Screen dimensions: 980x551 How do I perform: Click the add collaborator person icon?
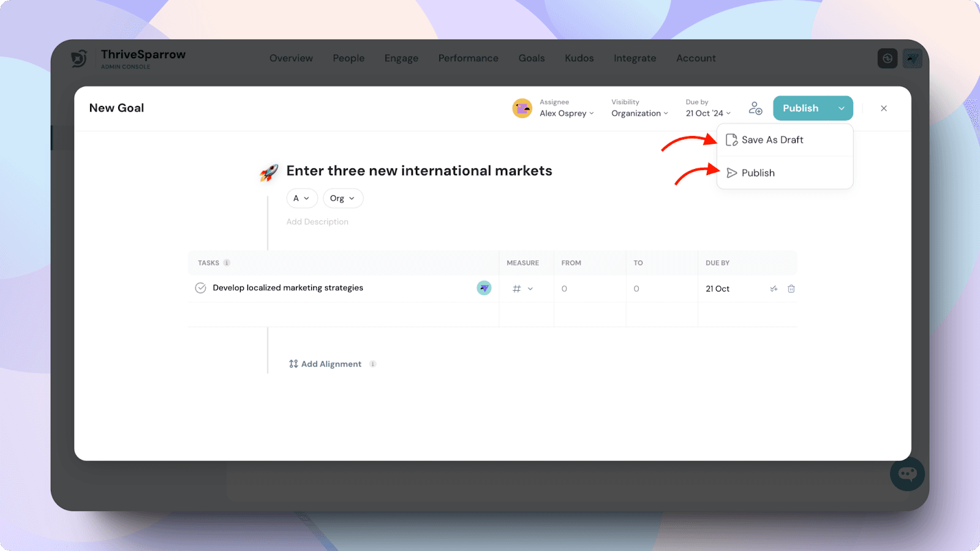tap(755, 108)
